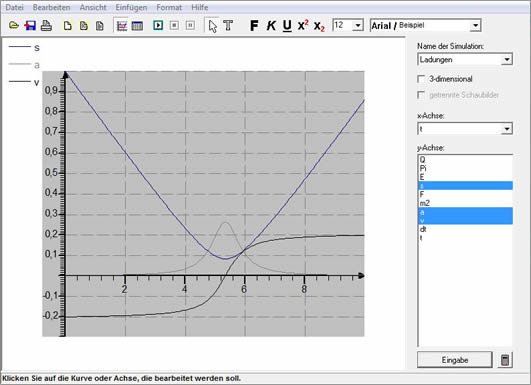The height and width of the screenshot is (385, 531).
Task: Open the Einfügen menu
Action: [131, 7]
